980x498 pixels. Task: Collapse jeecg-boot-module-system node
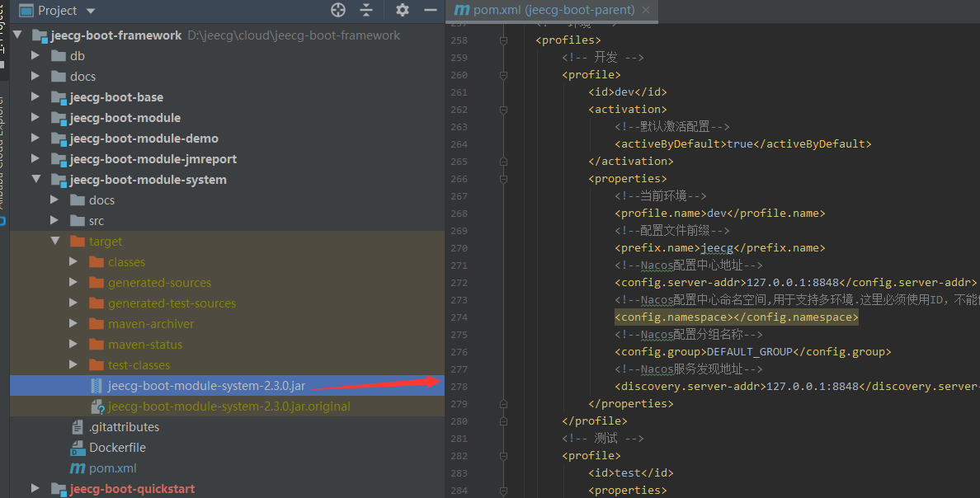tap(36, 180)
